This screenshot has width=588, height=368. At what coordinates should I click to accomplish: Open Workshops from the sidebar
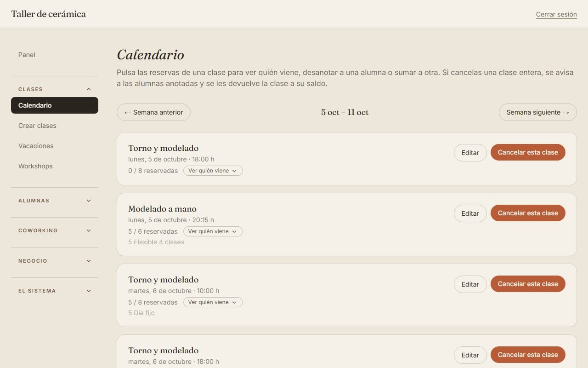55,166
